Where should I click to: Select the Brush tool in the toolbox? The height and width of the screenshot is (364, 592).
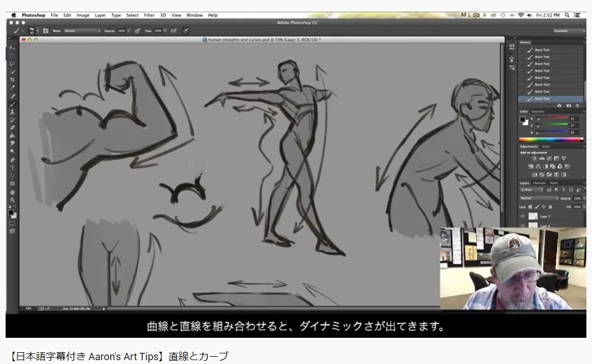(12, 104)
